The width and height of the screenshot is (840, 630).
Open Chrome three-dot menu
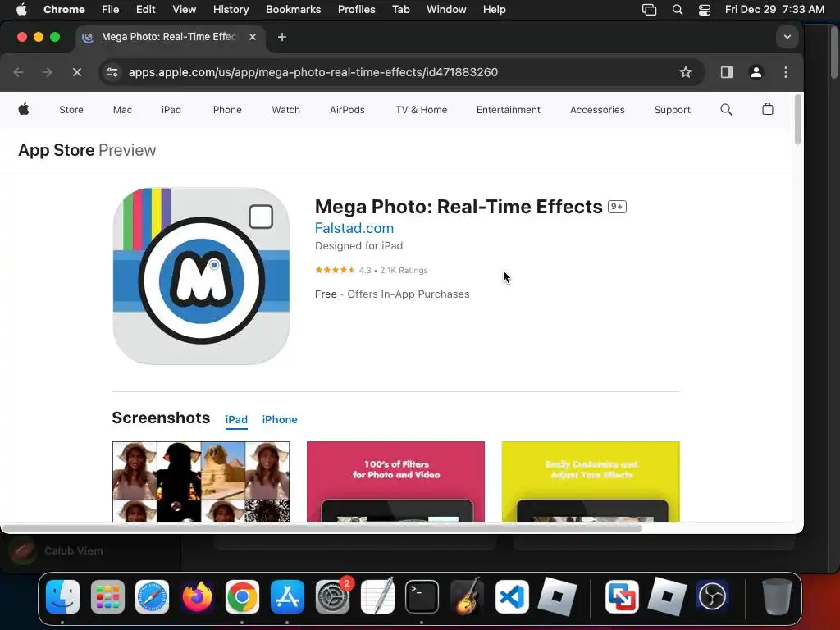coord(785,72)
